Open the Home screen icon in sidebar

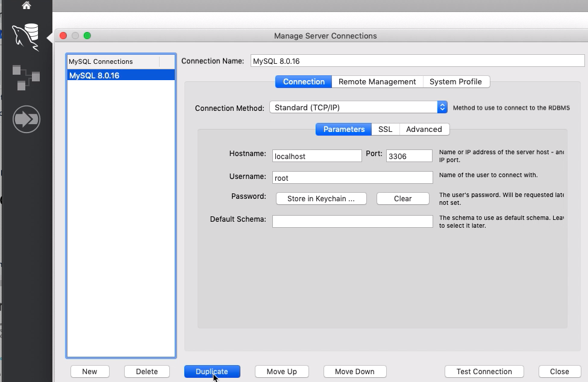point(27,5)
